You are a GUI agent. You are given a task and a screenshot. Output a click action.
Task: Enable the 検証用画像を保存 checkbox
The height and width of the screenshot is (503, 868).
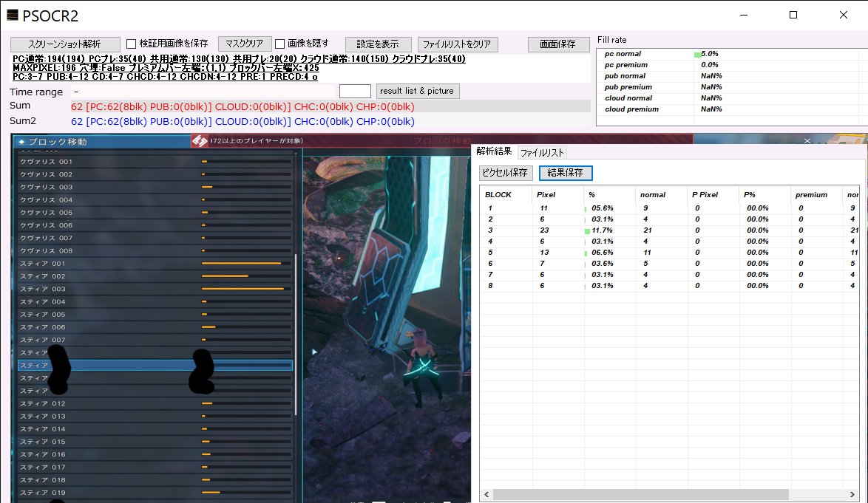(131, 44)
